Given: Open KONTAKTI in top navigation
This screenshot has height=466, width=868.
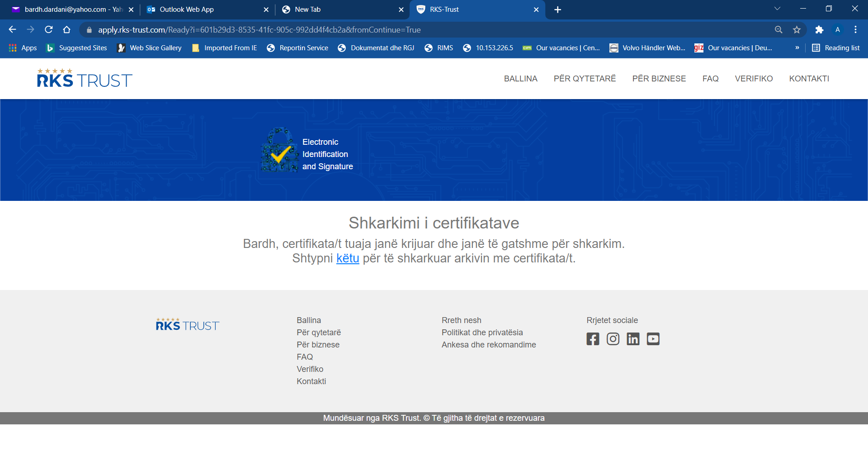Looking at the screenshot, I should [x=809, y=79].
